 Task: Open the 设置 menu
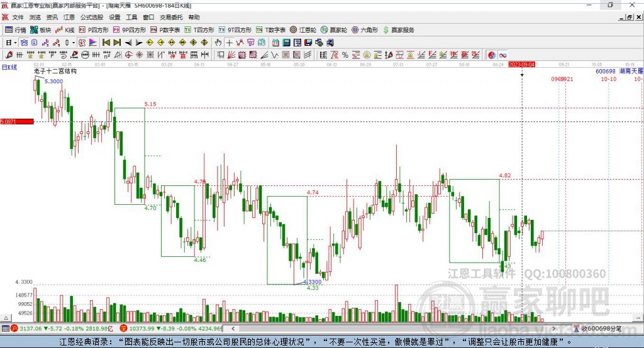114,17
